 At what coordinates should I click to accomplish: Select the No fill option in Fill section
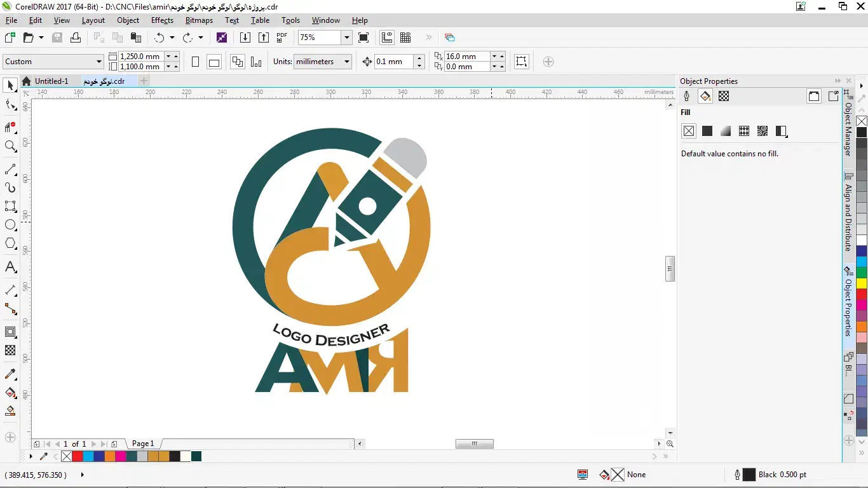click(x=689, y=132)
